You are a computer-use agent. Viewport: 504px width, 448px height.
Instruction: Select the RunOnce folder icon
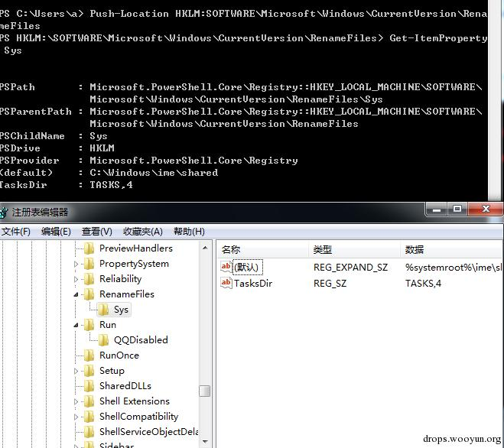89,355
